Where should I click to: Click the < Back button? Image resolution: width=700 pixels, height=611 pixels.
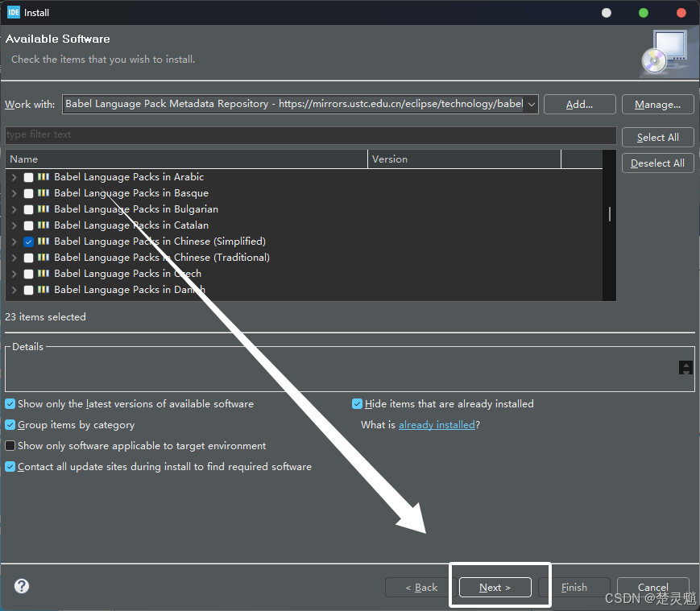pyautogui.click(x=421, y=588)
